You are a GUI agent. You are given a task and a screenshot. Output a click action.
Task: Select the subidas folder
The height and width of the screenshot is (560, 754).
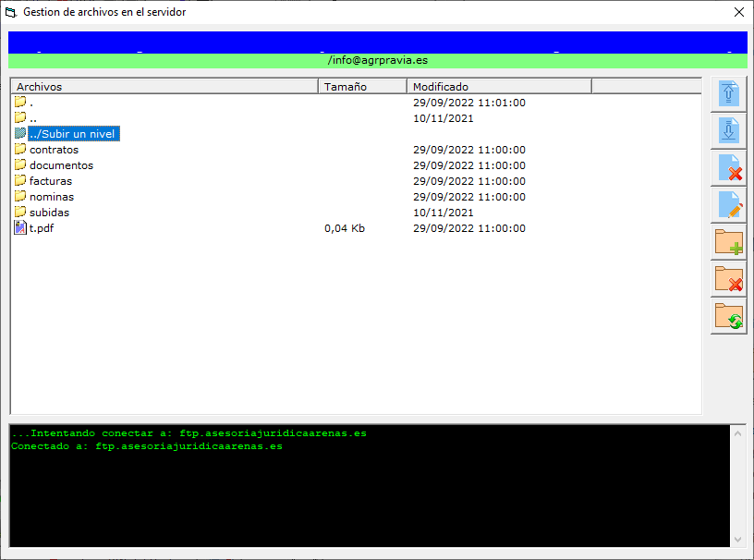(49, 213)
